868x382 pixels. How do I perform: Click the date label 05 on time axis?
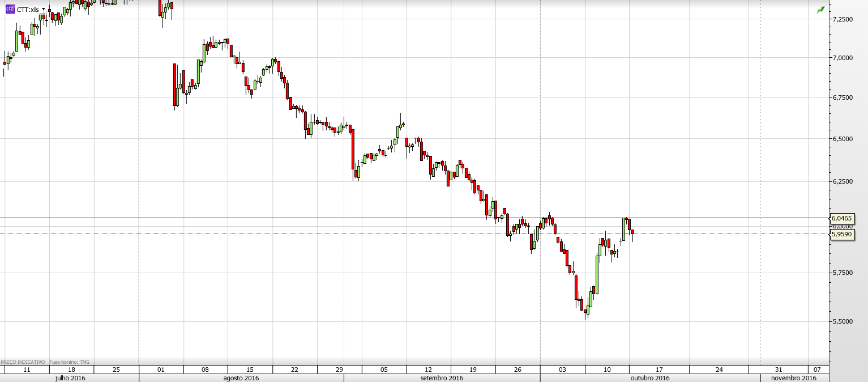[x=384, y=370]
